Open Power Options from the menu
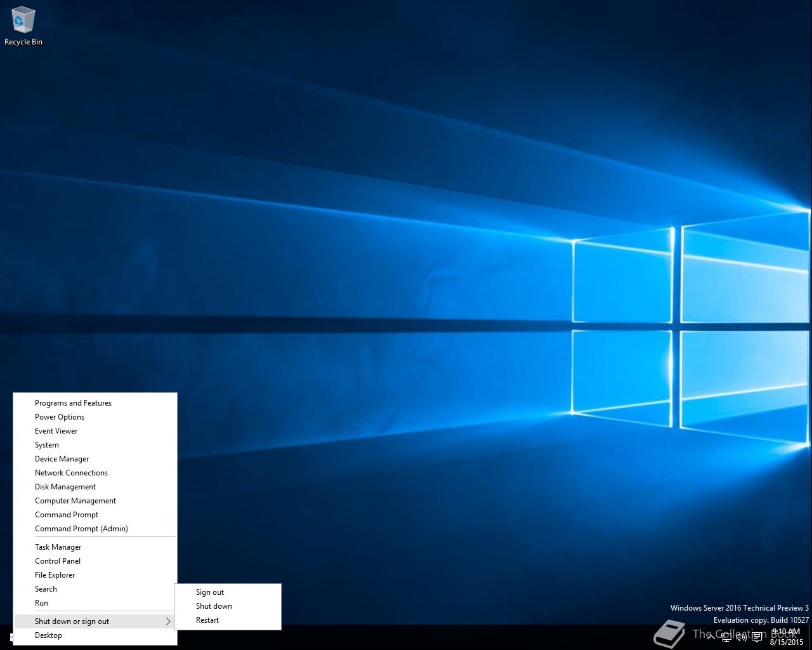The image size is (812, 650). 95,417
